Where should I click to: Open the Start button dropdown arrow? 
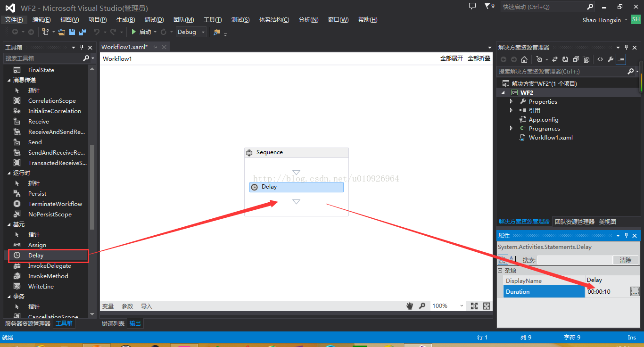coord(155,32)
